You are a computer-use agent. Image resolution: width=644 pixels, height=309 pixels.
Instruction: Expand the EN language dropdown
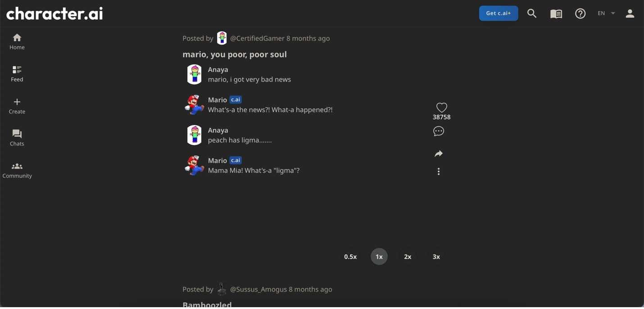pos(606,13)
